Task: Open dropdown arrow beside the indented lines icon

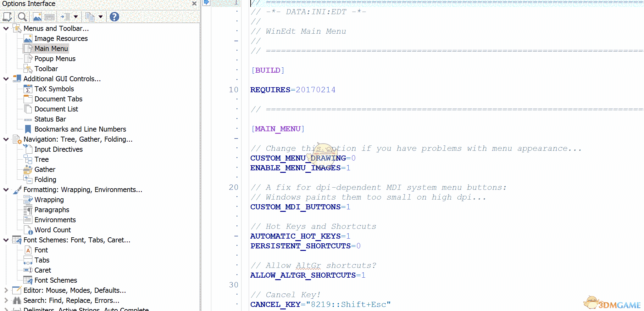Action: point(76,17)
